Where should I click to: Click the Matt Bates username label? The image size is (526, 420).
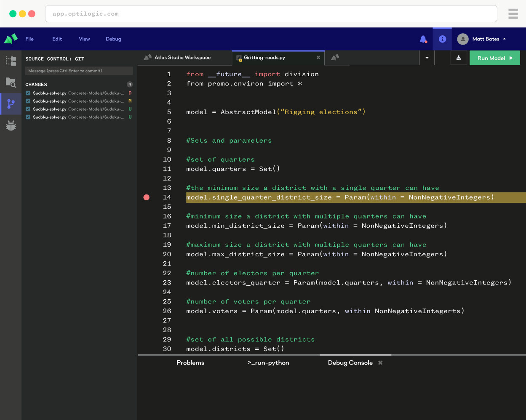point(486,39)
